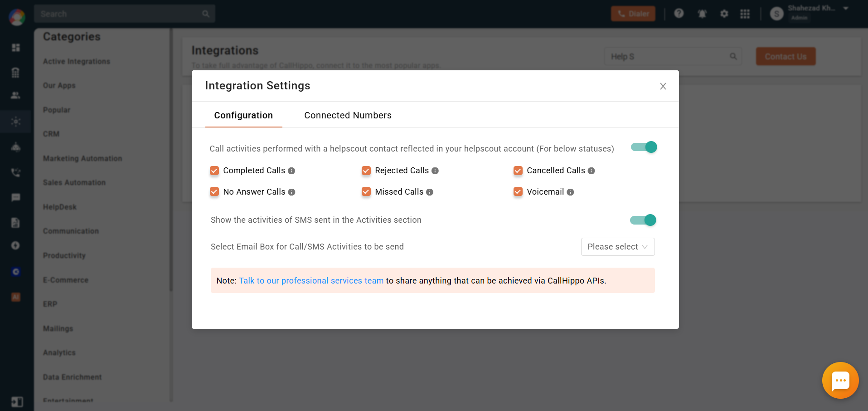Select Productivity category
The height and width of the screenshot is (411, 868).
[64, 255]
